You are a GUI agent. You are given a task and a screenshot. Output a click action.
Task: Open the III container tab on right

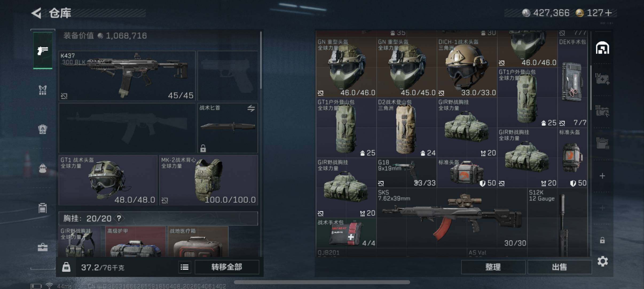coord(602,111)
